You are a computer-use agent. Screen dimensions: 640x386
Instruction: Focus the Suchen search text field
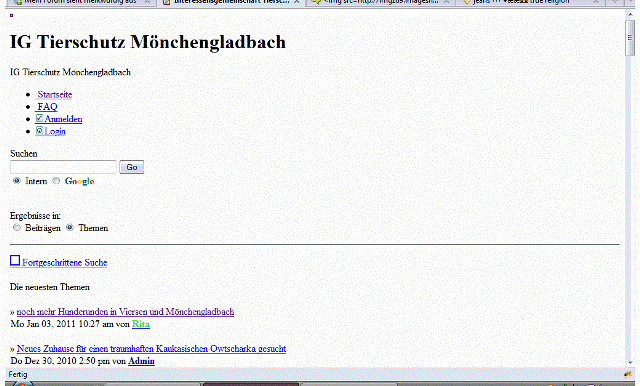[63, 167]
